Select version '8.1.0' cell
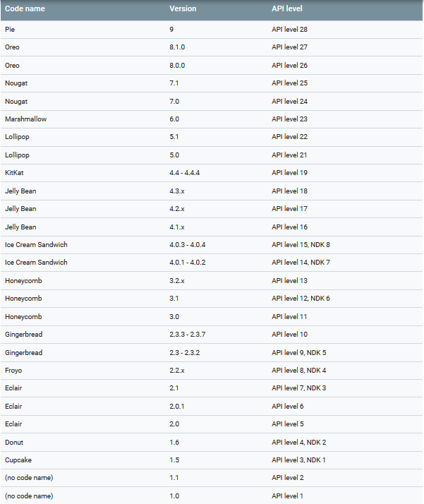424x504 pixels. click(178, 47)
